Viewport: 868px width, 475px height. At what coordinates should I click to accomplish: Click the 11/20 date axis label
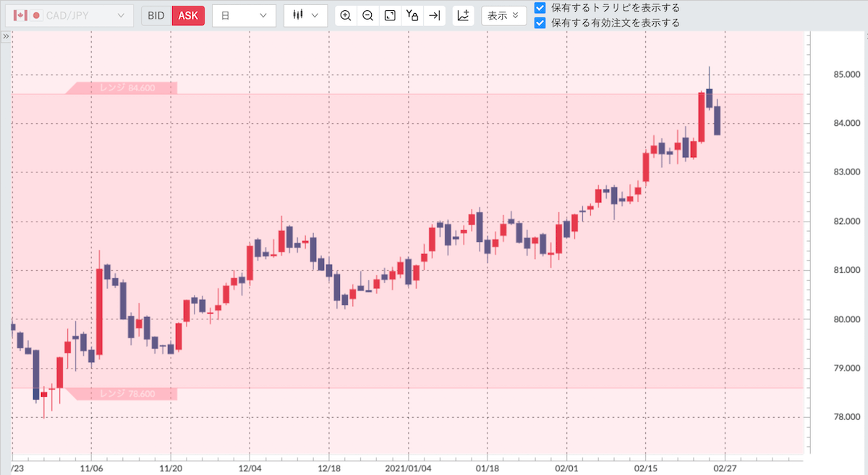click(170, 468)
